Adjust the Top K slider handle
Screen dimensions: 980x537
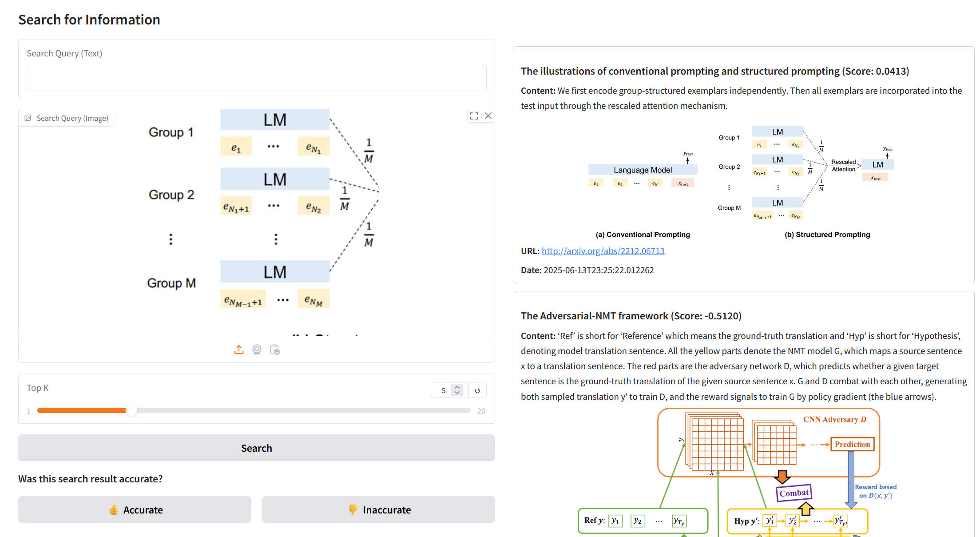pyautogui.click(x=131, y=410)
